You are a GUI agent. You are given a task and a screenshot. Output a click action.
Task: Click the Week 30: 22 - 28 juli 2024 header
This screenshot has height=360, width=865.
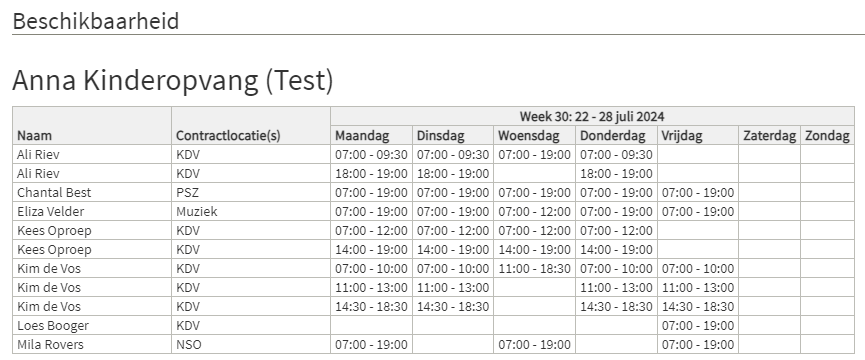click(592, 116)
